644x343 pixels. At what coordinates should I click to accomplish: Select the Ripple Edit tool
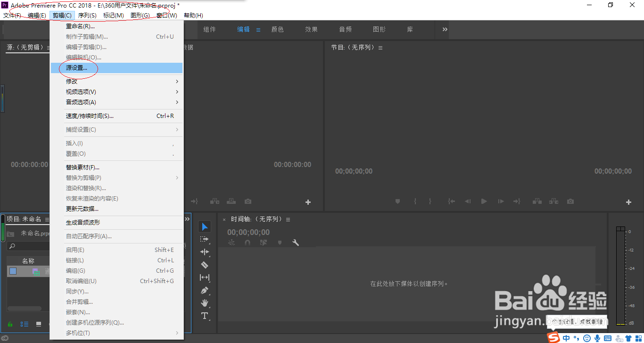(205, 252)
